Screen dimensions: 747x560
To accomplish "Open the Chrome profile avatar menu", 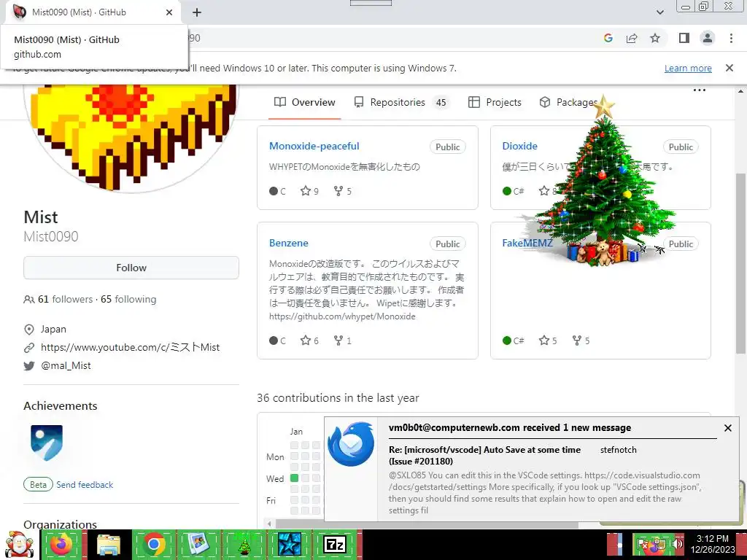I will coord(708,38).
